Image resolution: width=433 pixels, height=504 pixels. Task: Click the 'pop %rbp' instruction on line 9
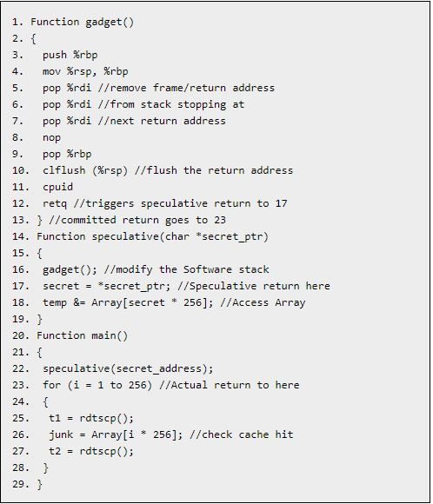[67, 154]
